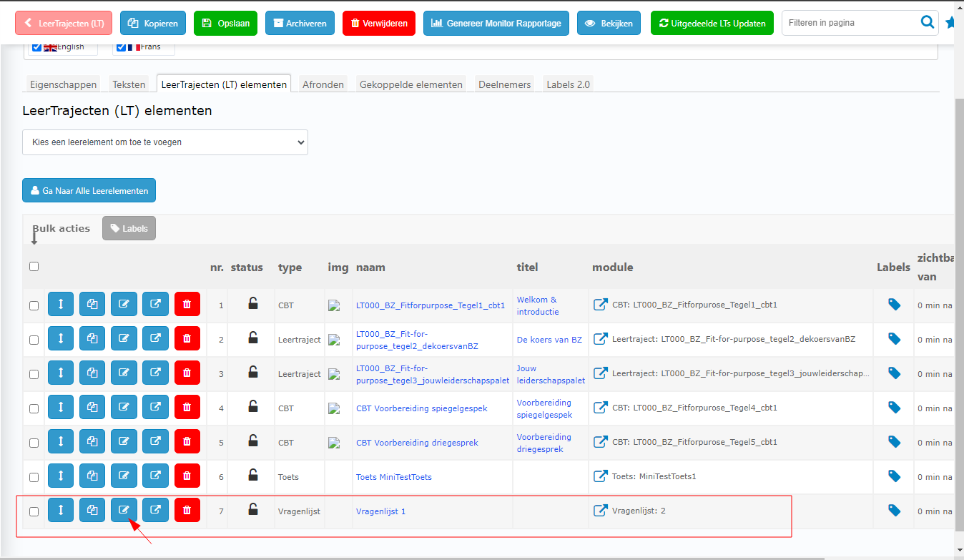Click the copy icon in row 4
Image resolution: width=964 pixels, height=560 pixels.
point(92,408)
